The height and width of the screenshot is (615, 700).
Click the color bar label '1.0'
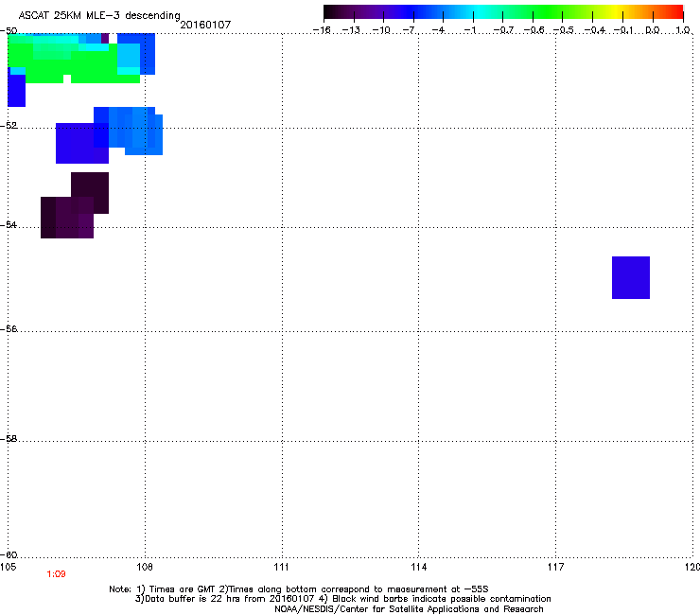coord(683,30)
